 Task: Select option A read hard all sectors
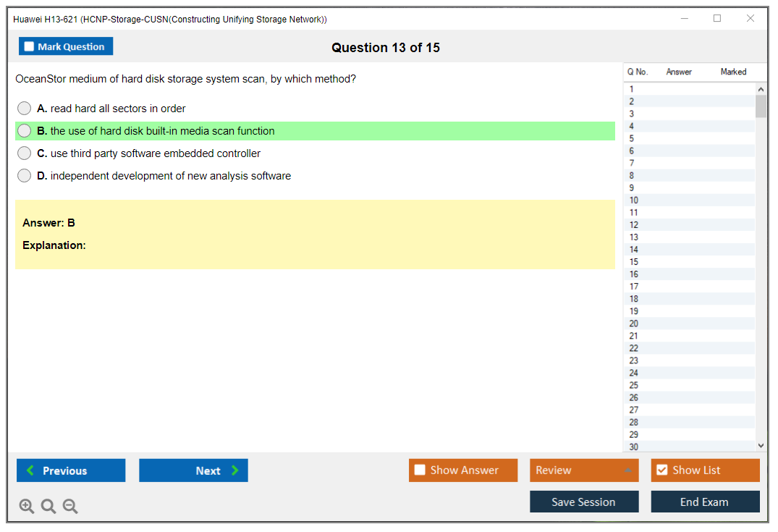(25, 109)
